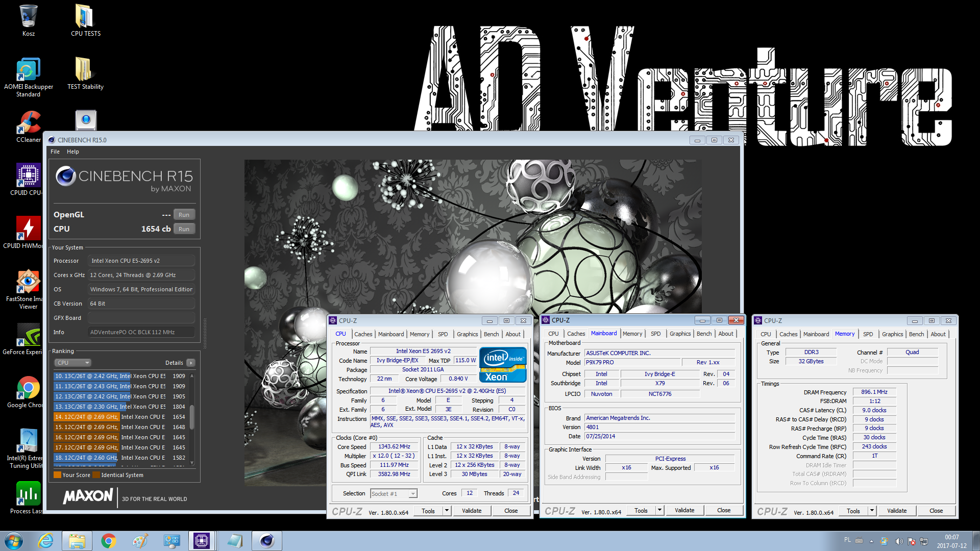Open the Windows Start orb
980x551 pixels.
tap(14, 541)
